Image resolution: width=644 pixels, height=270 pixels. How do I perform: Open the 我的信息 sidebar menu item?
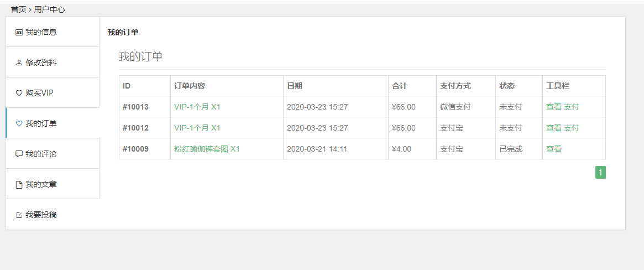[41, 32]
